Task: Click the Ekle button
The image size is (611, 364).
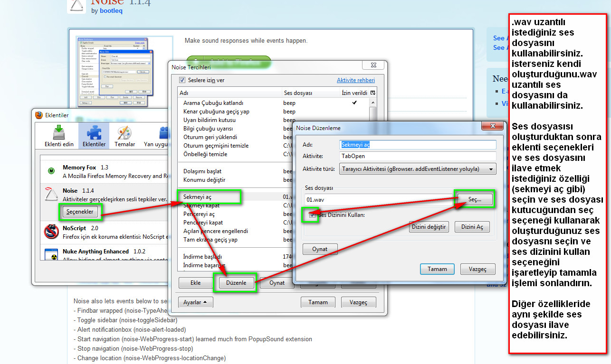Action: [x=195, y=282]
